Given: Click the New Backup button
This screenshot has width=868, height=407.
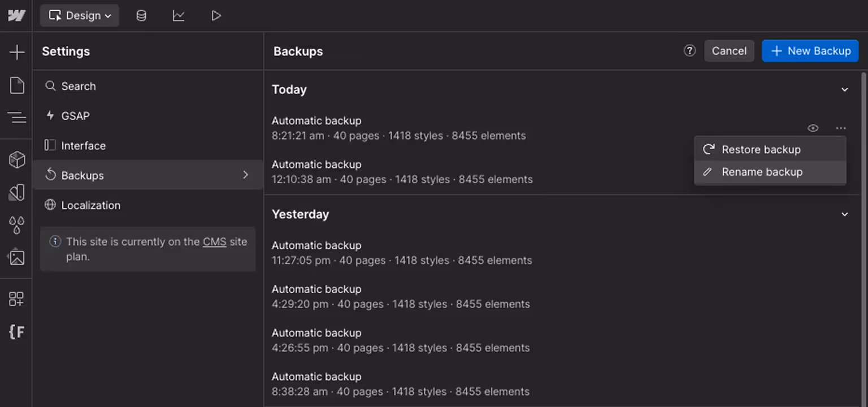Looking at the screenshot, I should tap(810, 51).
